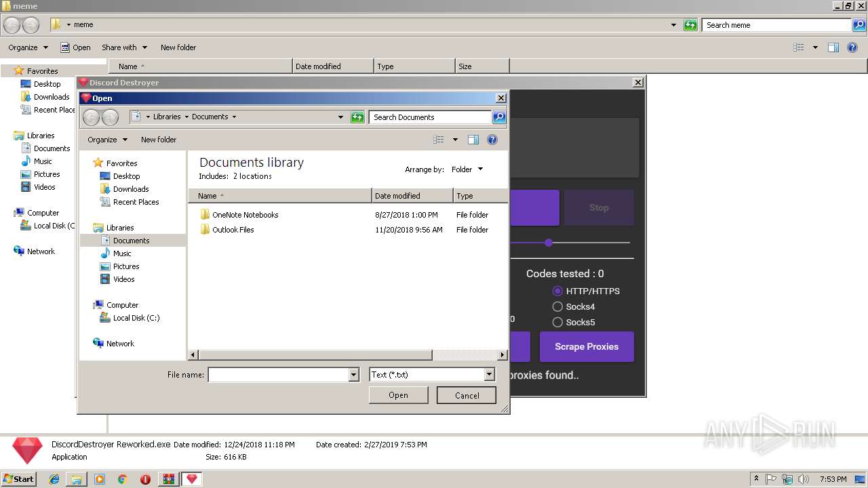Open Arrange by Folder dropdown
868x488 pixels.
tap(467, 169)
